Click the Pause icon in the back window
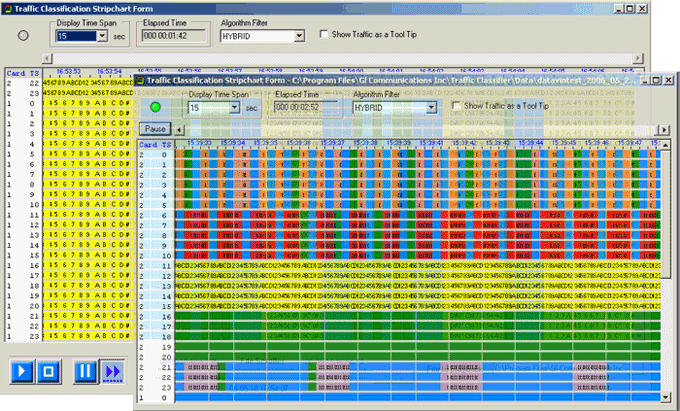This screenshot has height=411, width=680. coord(85,371)
